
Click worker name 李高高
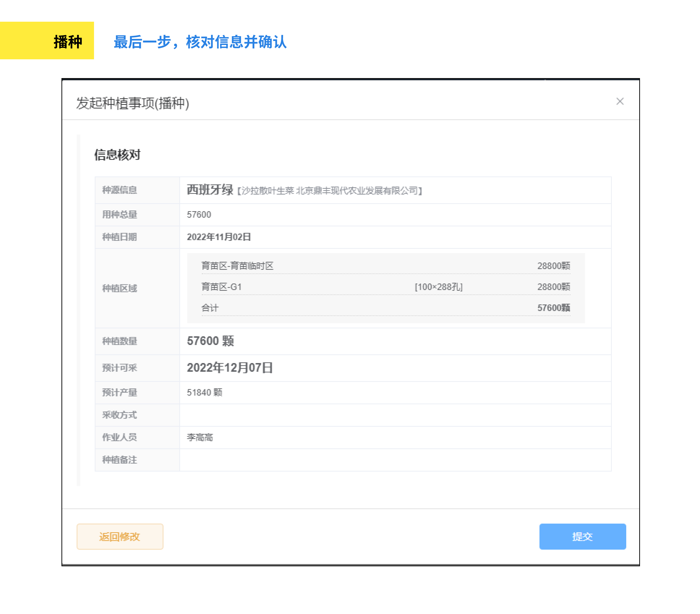(x=200, y=437)
